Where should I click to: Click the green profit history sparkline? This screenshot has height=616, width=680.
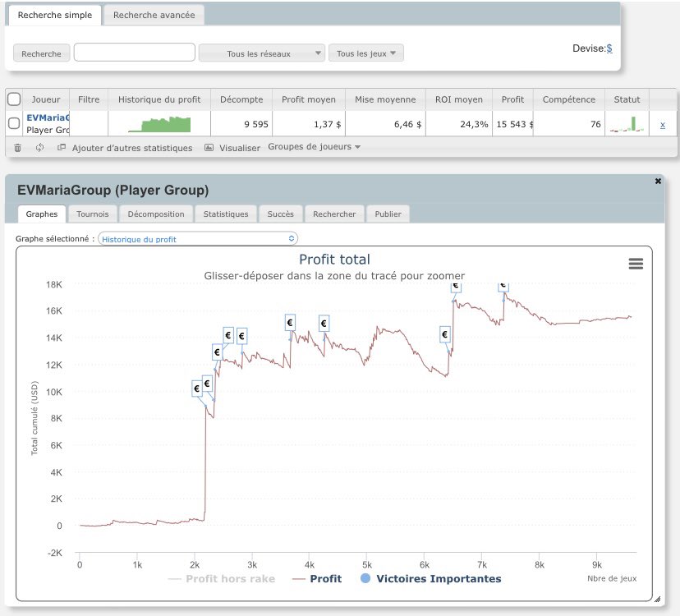coord(160,125)
